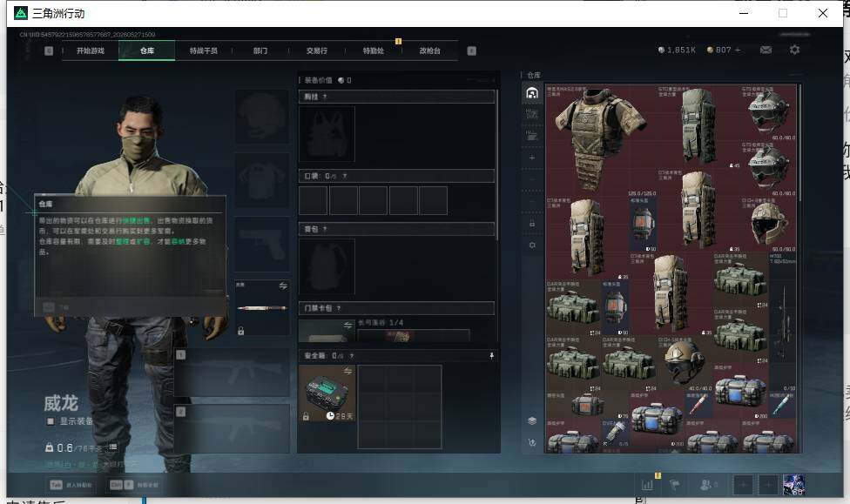Image resolution: width=850 pixels, height=504 pixels.
Task: Click the 威龙 operator name
Action: 61,403
